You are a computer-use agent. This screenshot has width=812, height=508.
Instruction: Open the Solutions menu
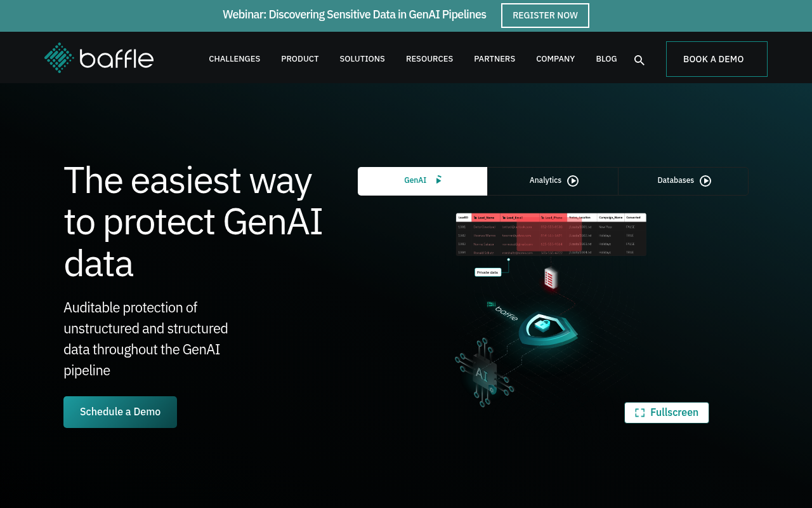[x=362, y=59]
